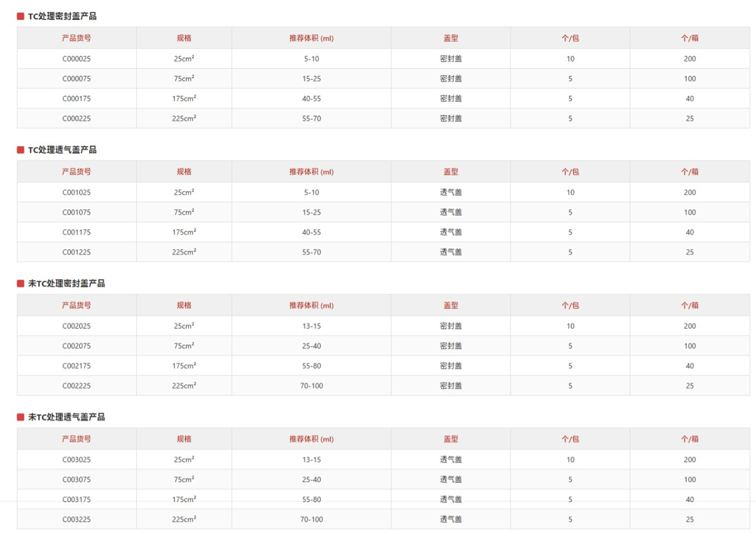Click the 密封盖 cell in the C002175 row
The image size is (756, 555).
point(451,366)
